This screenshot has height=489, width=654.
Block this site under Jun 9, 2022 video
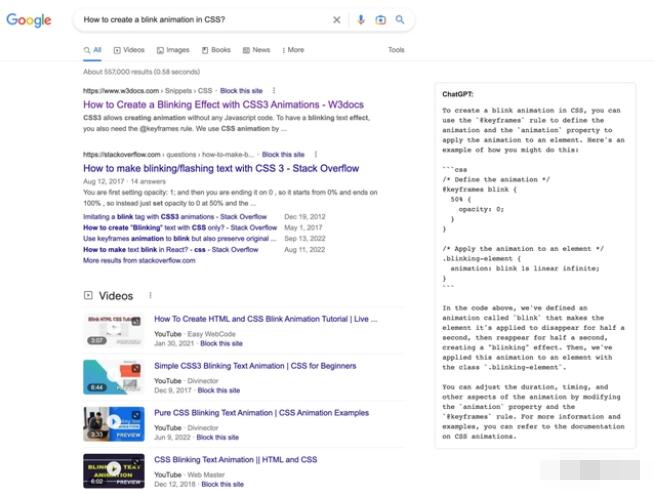(217, 438)
